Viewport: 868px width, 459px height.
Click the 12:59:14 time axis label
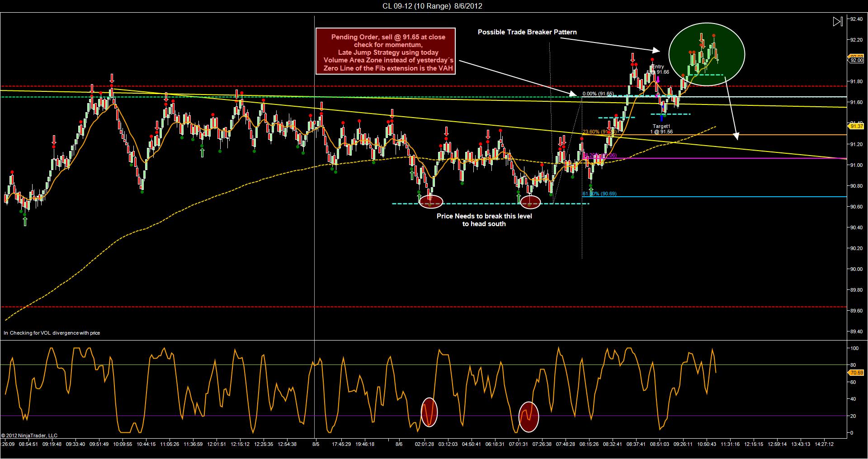click(777, 444)
